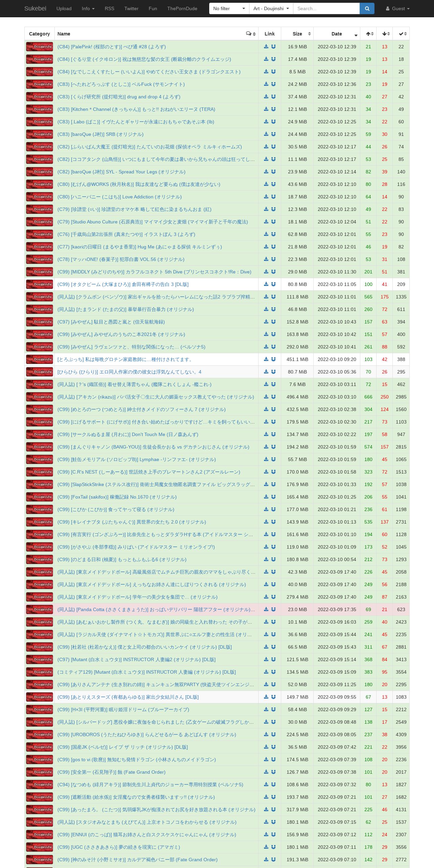Expand the Info menu in the navbar
The image size is (434, 868).
88,8
